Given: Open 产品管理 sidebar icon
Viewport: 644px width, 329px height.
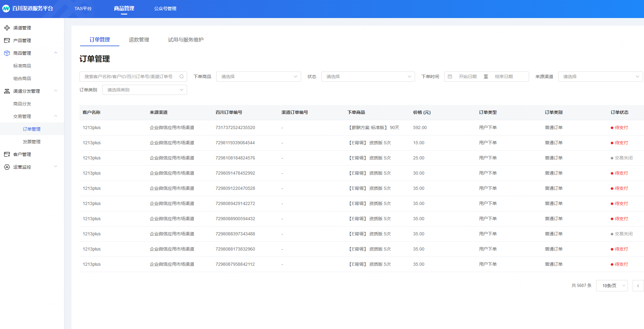Looking at the screenshot, I should pyautogui.click(x=7, y=40).
